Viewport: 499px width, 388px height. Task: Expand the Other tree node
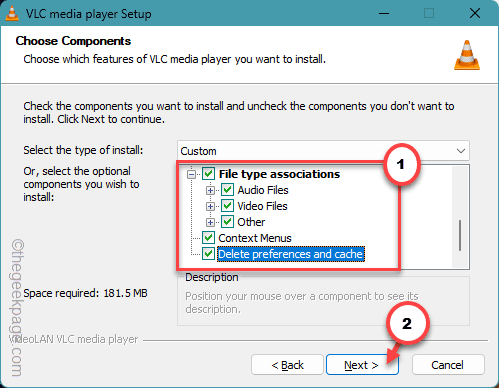tap(210, 222)
